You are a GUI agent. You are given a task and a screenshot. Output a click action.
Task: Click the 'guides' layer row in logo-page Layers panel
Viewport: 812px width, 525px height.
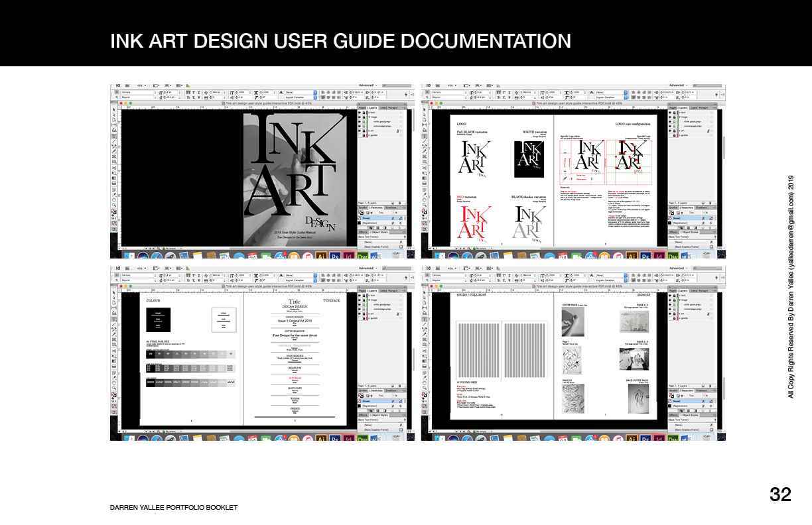[693, 135]
